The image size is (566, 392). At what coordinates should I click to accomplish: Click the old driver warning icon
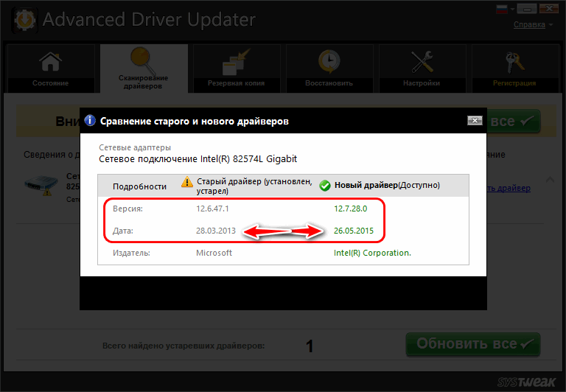pos(187,181)
